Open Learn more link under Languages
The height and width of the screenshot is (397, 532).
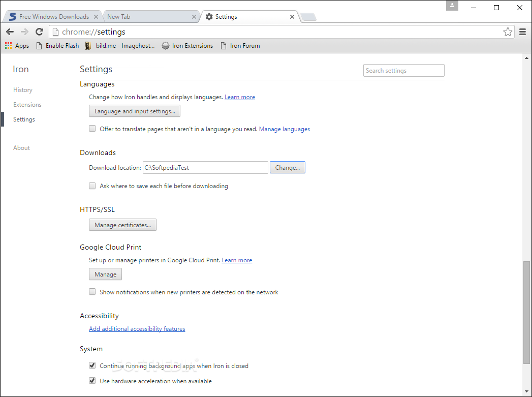click(x=240, y=97)
